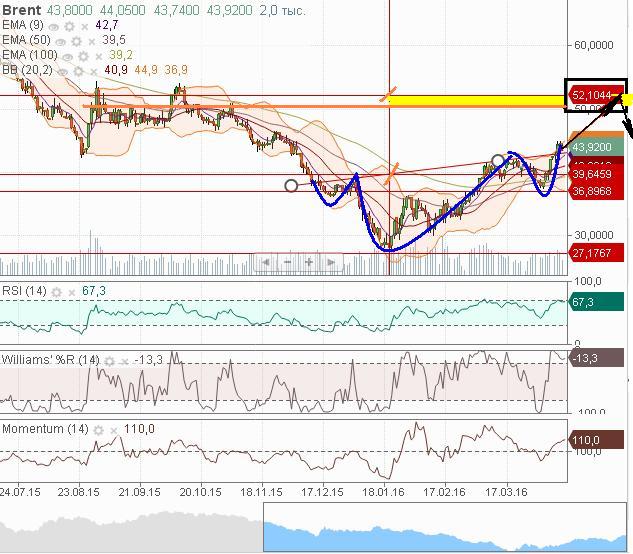Click the 17.03.16 date label
633x554 pixels.
tap(506, 492)
